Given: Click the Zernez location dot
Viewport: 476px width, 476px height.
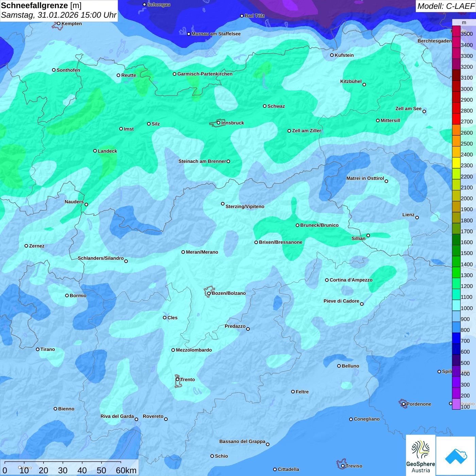Looking at the screenshot, I should click(x=26, y=246).
